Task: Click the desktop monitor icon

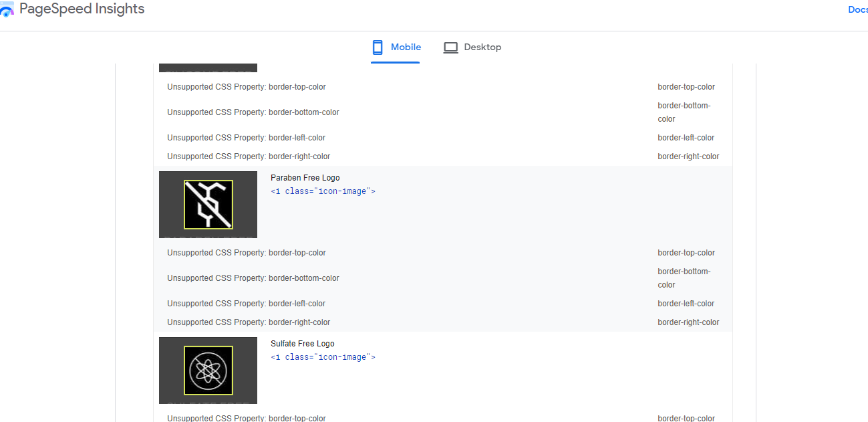Action: [x=451, y=47]
